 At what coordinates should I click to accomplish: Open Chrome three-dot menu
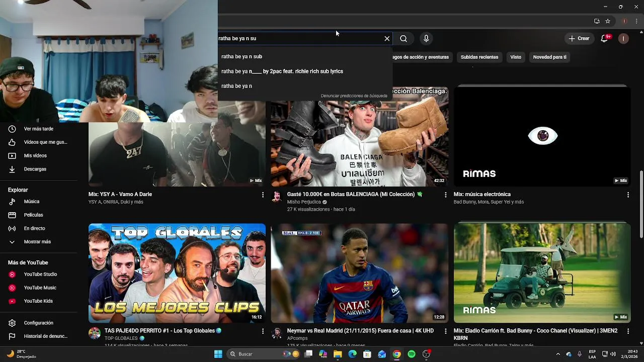637,21
